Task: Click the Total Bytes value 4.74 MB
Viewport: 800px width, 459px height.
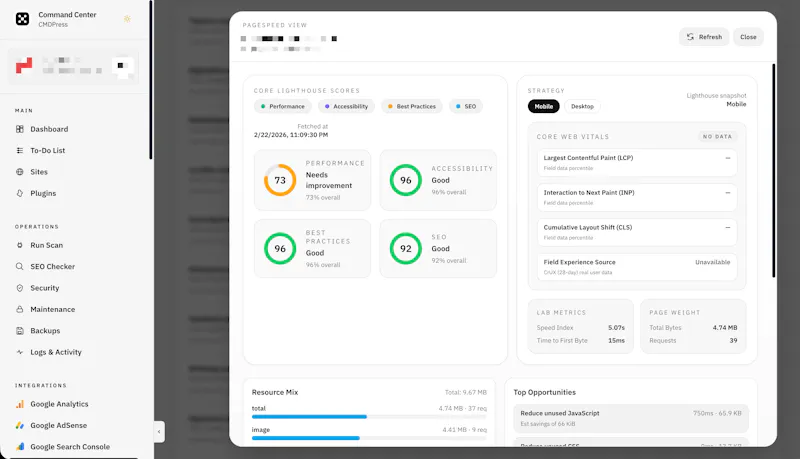Action: point(724,327)
